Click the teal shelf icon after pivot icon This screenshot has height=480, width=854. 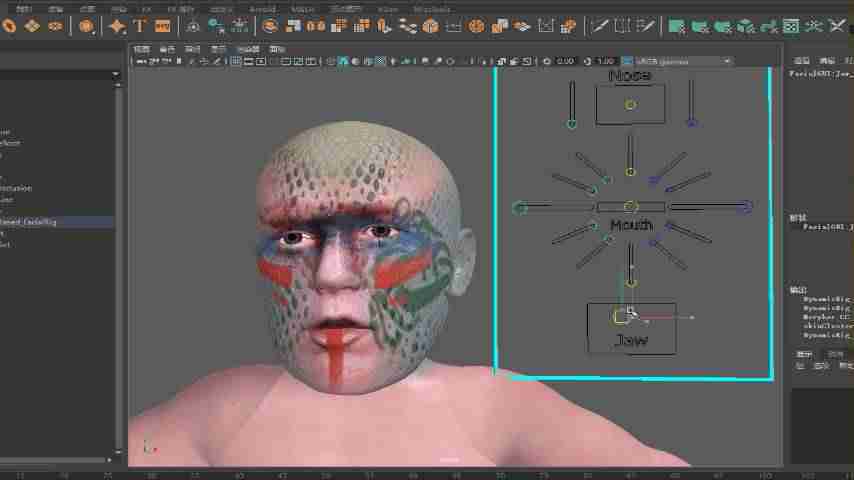[x=216, y=26]
